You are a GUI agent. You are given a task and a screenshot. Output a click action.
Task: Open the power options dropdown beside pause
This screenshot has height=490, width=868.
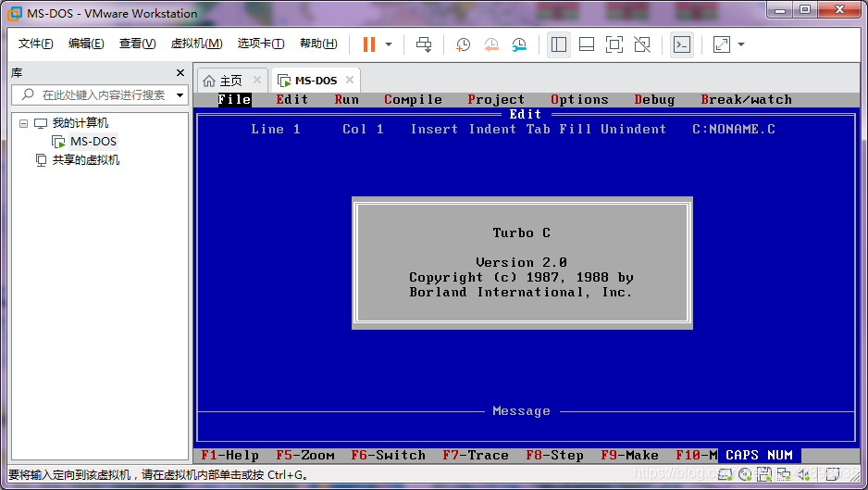point(389,44)
